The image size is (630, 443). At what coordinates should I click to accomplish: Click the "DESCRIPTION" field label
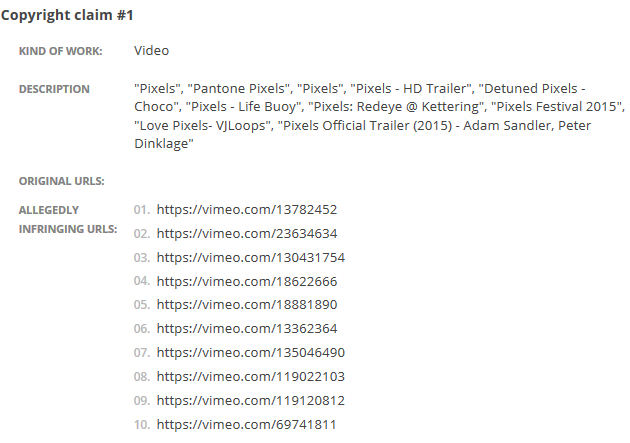click(54, 89)
